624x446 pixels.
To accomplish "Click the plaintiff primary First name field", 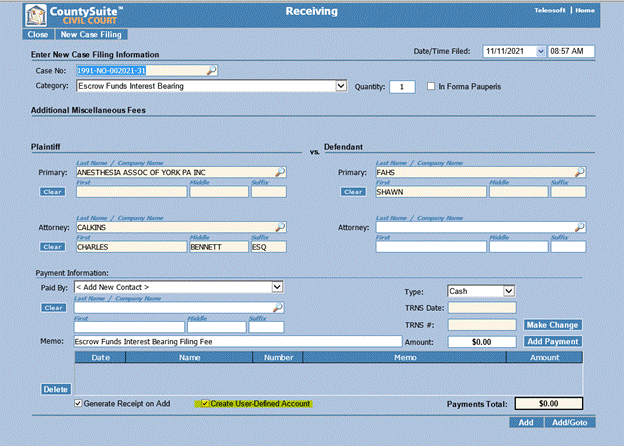I will click(131, 192).
